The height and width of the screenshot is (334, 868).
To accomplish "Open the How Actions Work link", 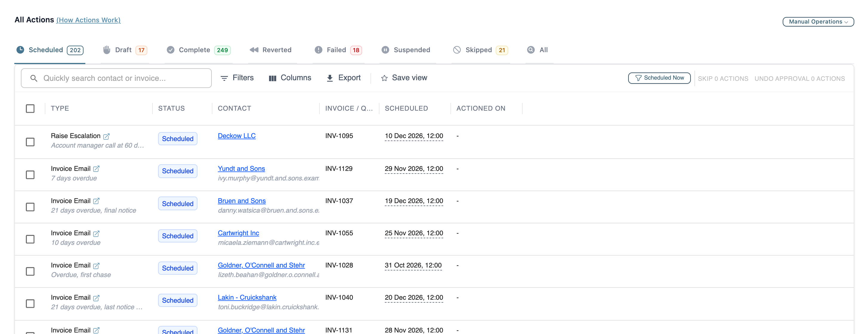I will pos(89,20).
